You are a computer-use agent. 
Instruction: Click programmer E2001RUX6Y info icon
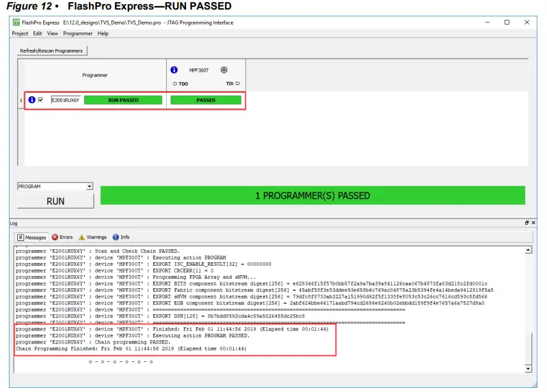[31, 100]
